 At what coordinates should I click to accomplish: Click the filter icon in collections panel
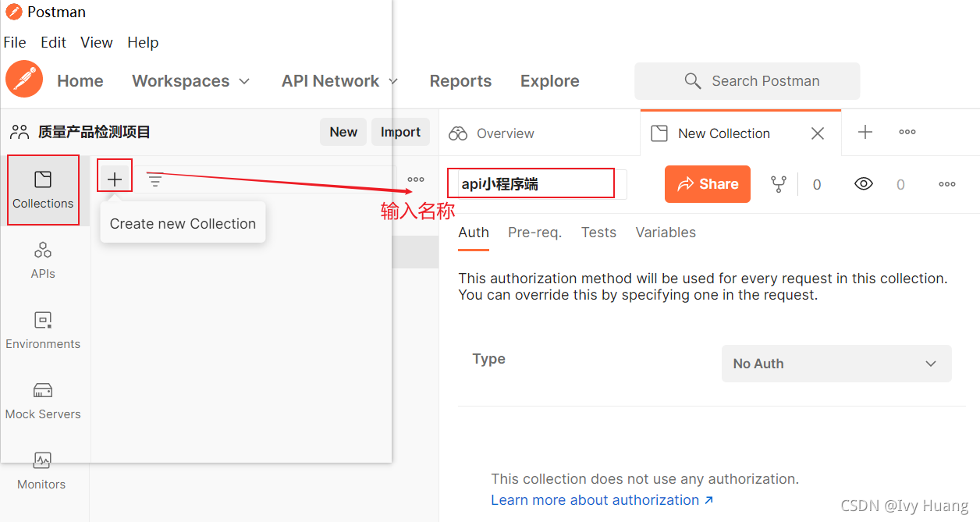[x=155, y=180]
